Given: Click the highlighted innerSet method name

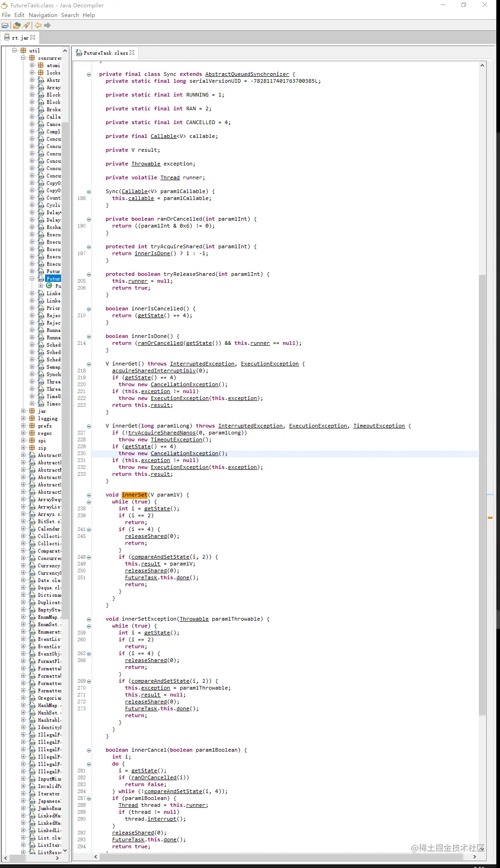Looking at the screenshot, I should click(135, 495).
